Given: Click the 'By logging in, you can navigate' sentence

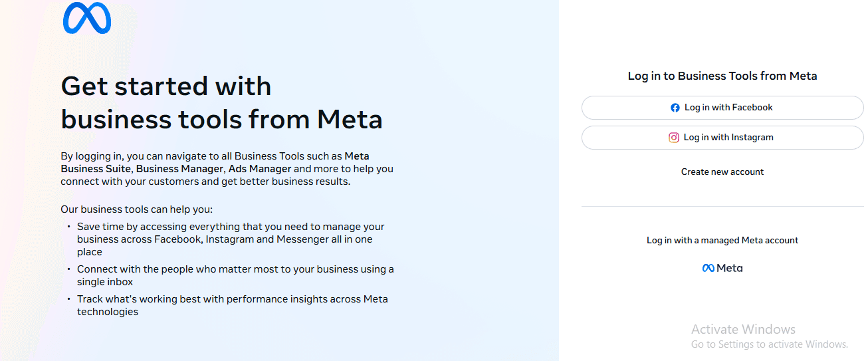Looking at the screenshot, I should [201, 156].
